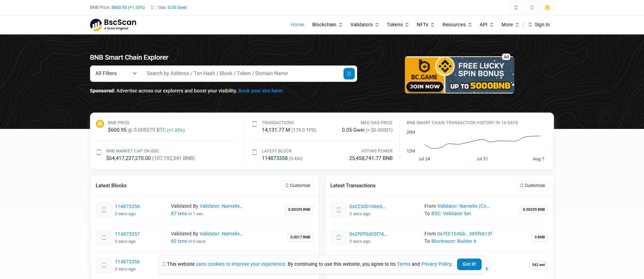This screenshot has height=279, width=644.
Task: Open Validator: Namelix for block 114873358
Action: pos(221,206)
